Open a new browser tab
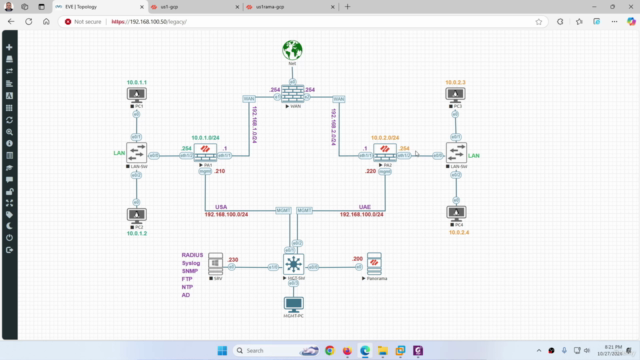Screen dimensions: 640x360 click(347, 7)
